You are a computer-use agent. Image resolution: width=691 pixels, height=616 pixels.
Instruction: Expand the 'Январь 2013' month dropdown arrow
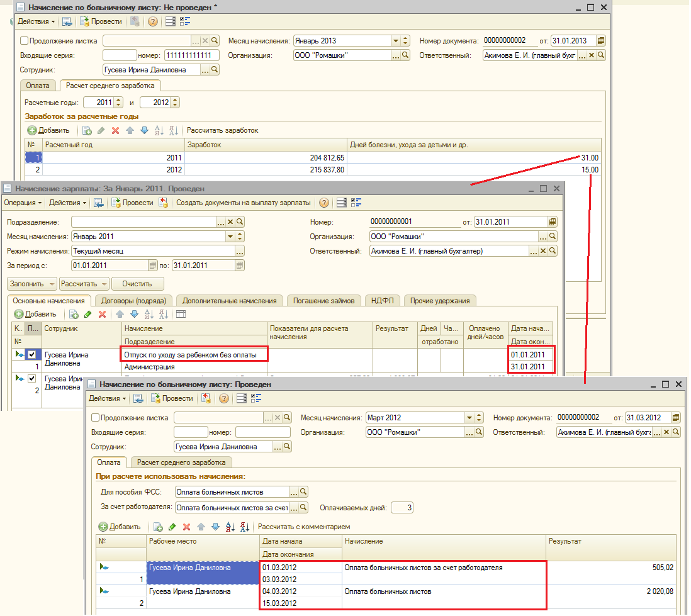click(x=396, y=41)
